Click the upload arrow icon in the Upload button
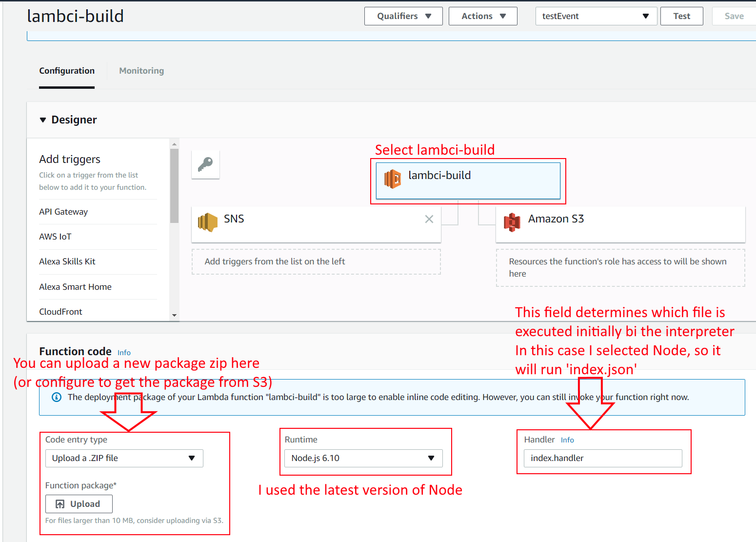 (x=60, y=504)
